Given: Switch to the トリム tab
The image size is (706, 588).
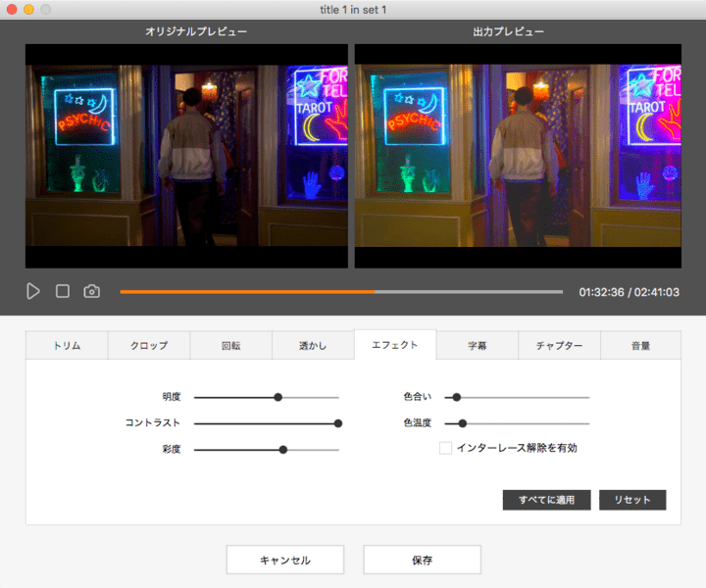Looking at the screenshot, I should coord(67,346).
